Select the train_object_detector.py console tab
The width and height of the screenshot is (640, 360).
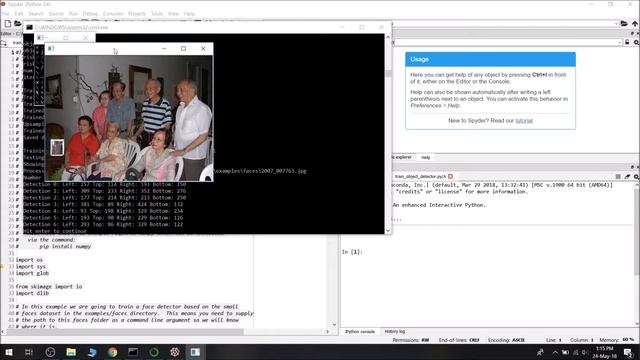point(420,176)
